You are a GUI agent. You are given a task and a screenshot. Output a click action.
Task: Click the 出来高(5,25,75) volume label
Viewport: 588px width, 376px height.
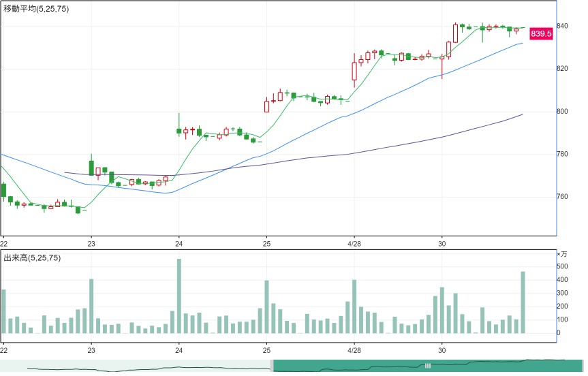(32, 258)
